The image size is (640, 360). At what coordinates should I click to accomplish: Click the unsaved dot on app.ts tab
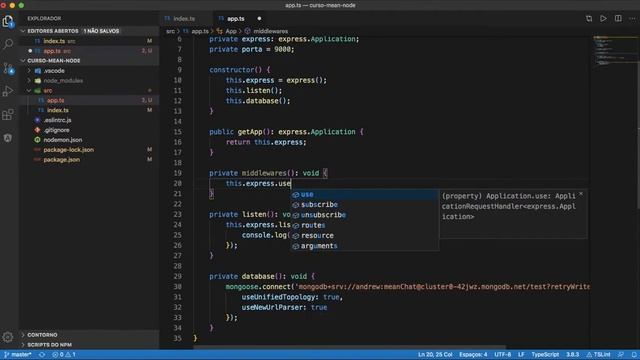coord(259,19)
